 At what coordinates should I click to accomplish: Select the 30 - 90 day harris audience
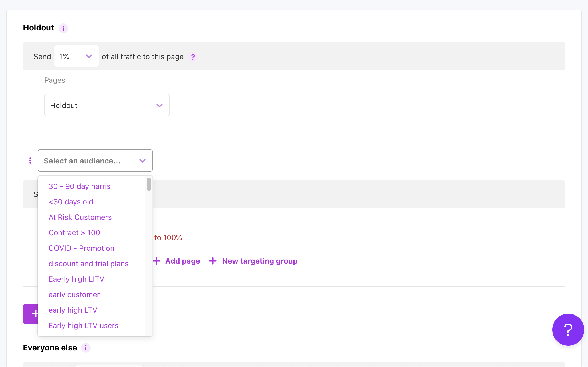tap(80, 186)
